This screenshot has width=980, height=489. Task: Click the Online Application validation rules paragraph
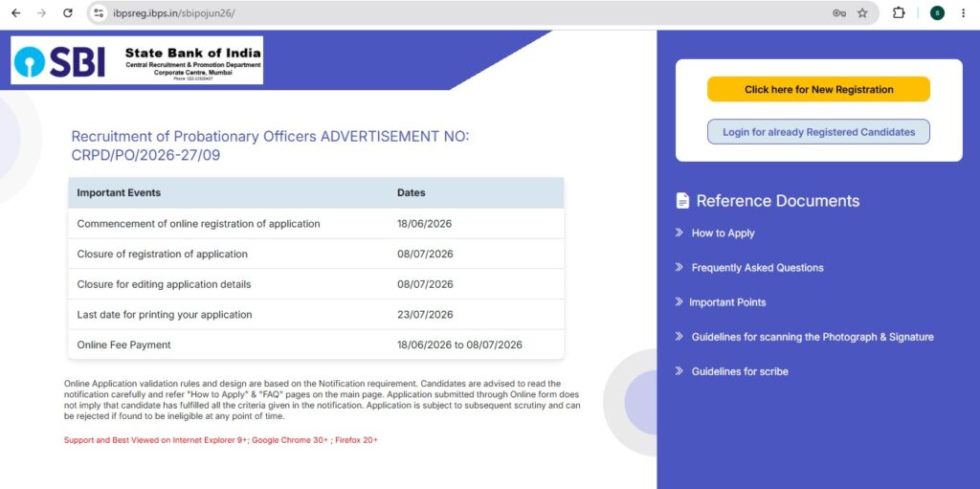(x=322, y=400)
